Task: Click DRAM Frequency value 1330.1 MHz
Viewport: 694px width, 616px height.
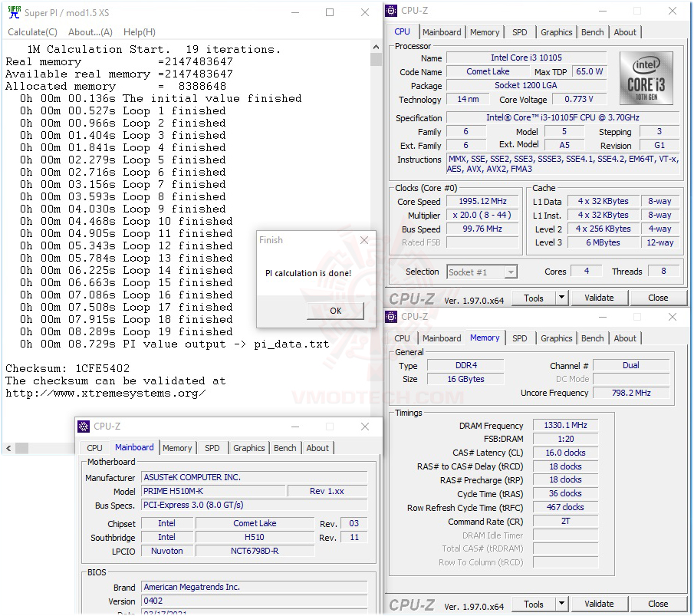Action: [565, 425]
